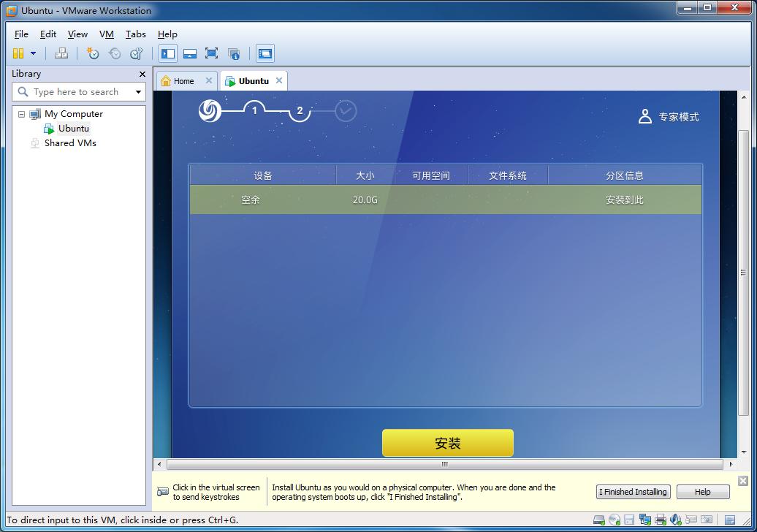Screen dimensions: 757x532
Task: Click the floppy drive status icon
Action: [x=629, y=520]
